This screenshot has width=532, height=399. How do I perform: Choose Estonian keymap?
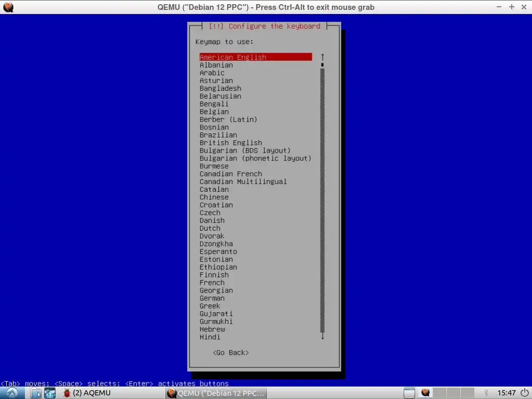click(216, 260)
